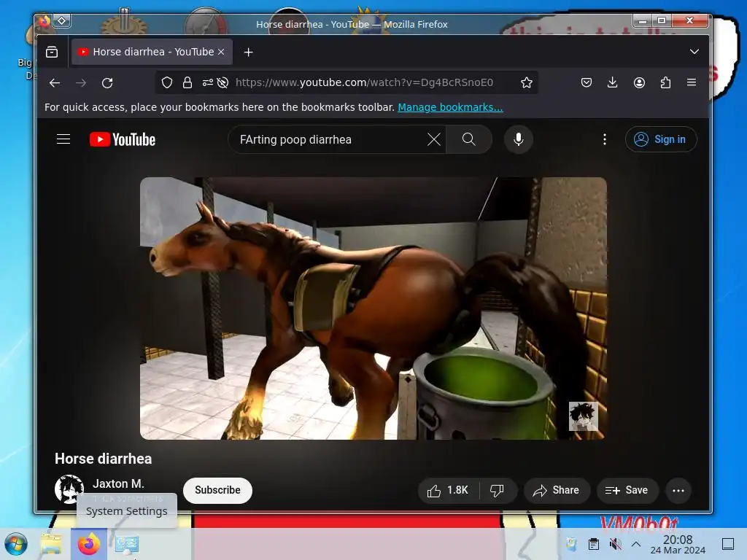Start voice search with microphone
The height and width of the screenshot is (560, 747).
519,139
